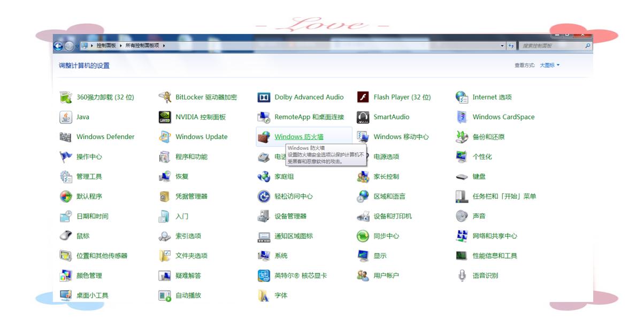Open the 区域和语言 link
This screenshot has height=334, width=644.
[389, 196]
